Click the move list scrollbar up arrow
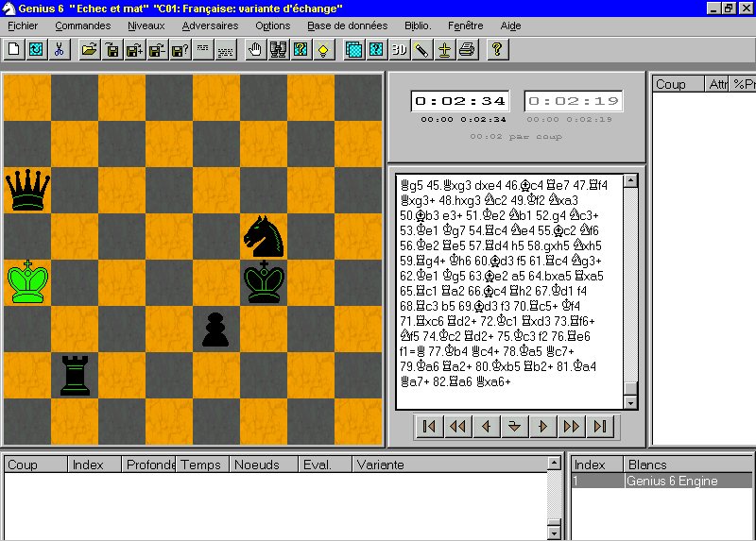 pos(630,180)
